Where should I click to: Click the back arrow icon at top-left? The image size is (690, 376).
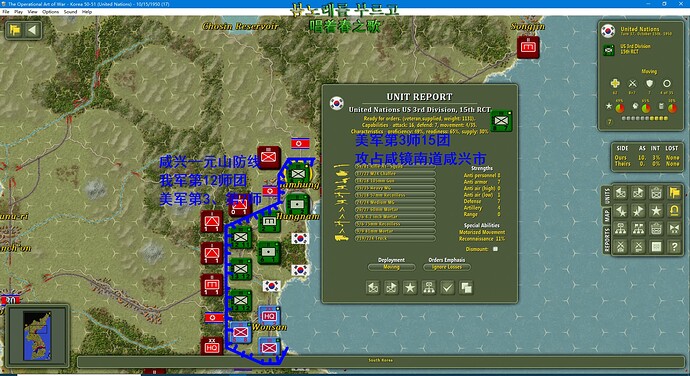[32, 30]
